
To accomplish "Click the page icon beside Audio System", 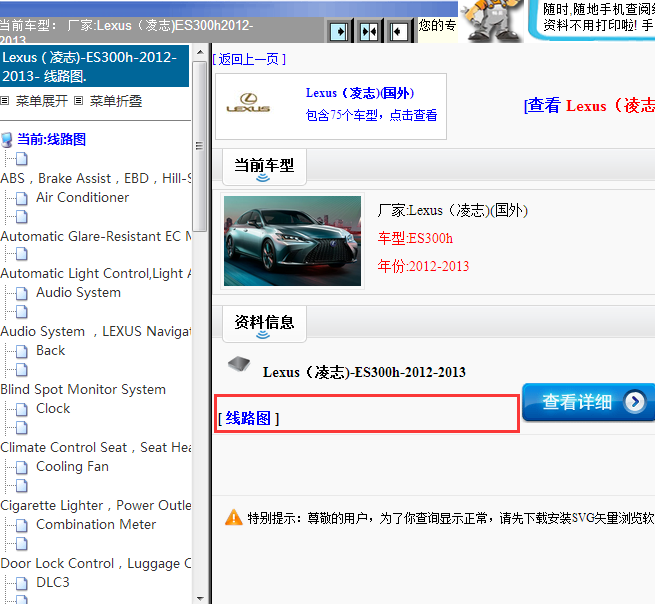I will pos(22,293).
